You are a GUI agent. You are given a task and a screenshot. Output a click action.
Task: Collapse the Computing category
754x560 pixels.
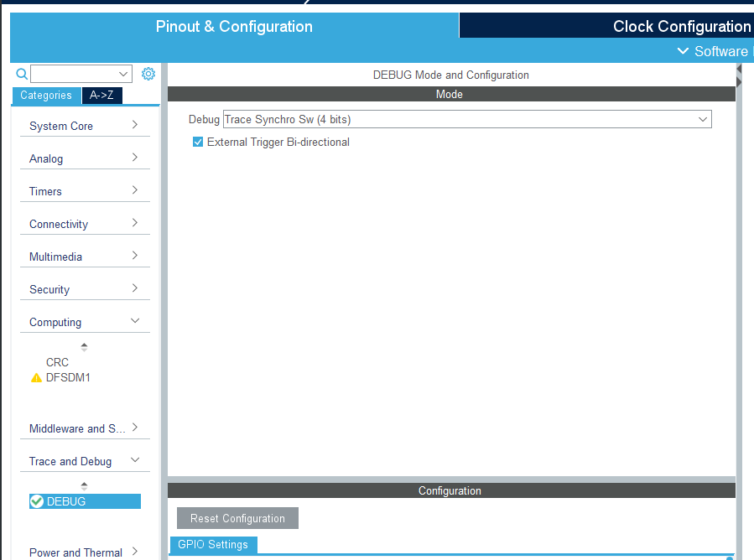[x=85, y=322]
